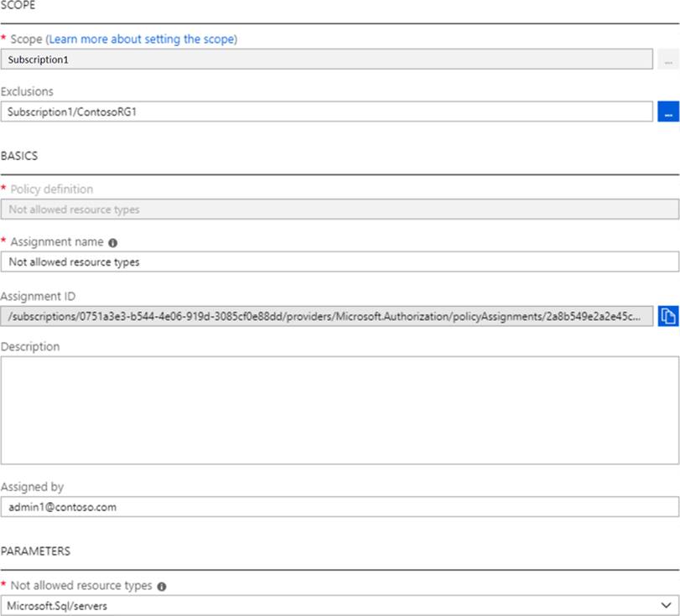The image size is (680, 616).
Task: Show info tooltip next to Assignment name
Action: pos(113,242)
